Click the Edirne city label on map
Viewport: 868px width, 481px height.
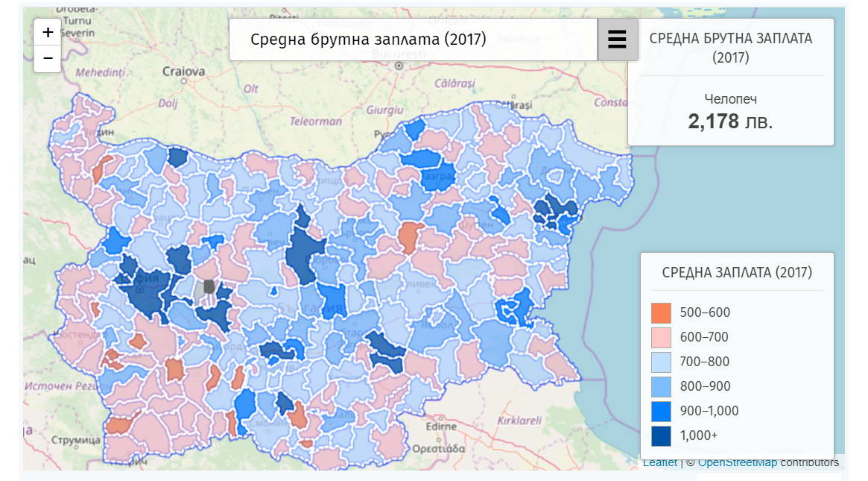(x=441, y=426)
